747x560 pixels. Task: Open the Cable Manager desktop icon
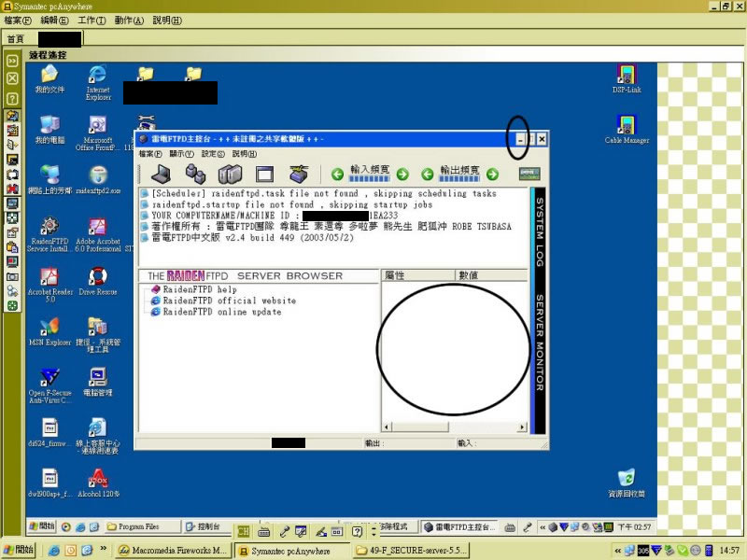tap(627, 125)
